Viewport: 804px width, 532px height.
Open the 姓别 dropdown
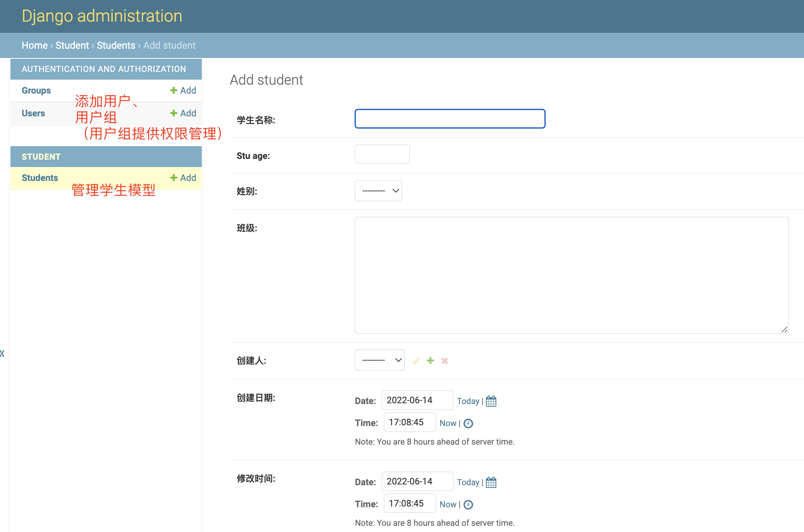coord(378,190)
